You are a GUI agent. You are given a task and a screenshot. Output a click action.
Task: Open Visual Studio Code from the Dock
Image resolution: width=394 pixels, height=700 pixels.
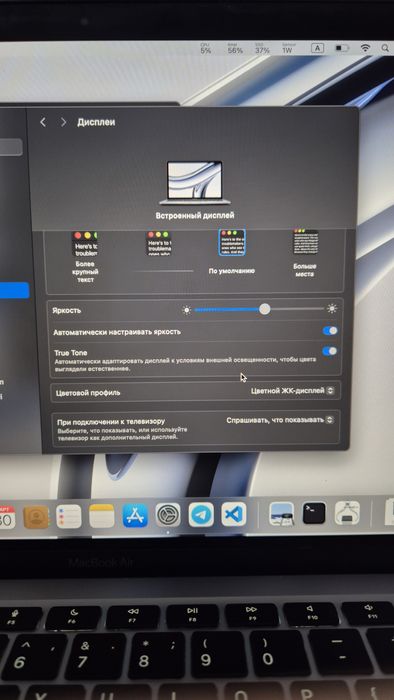click(x=234, y=514)
